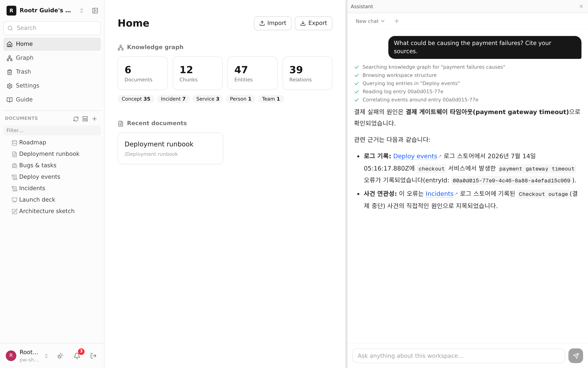Focus the documents Filter field
The height and width of the screenshot is (368, 588).
click(52, 130)
